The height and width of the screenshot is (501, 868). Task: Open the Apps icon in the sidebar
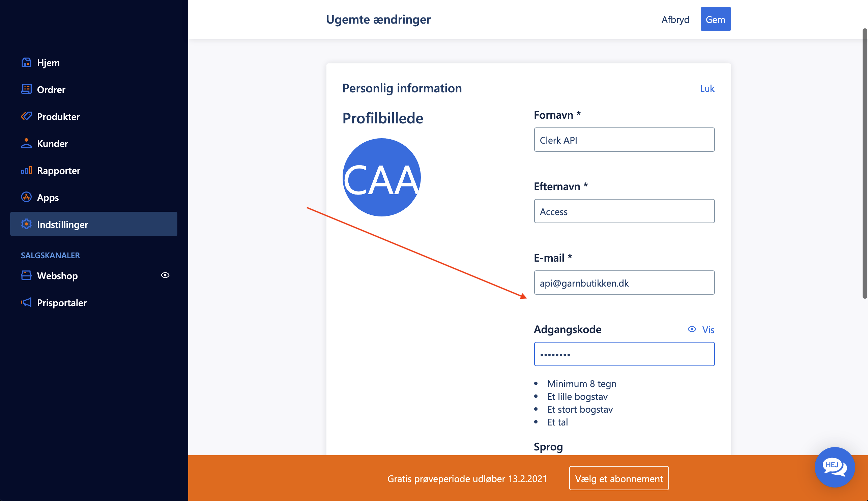coord(27,197)
